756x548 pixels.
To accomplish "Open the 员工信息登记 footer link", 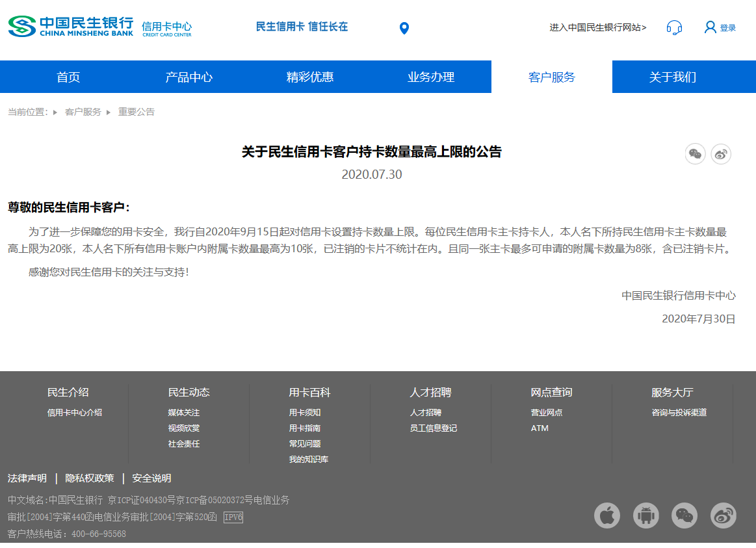I will point(434,428).
